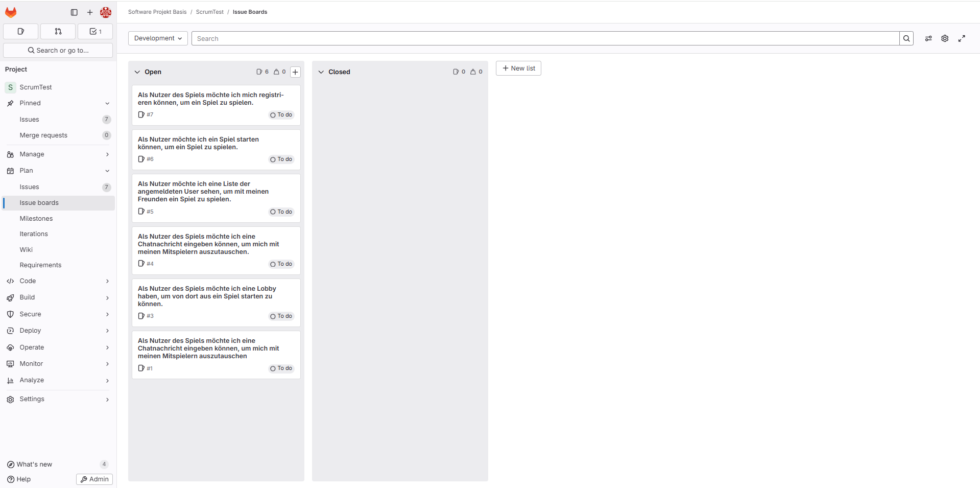Collapse the Closed list
980x488 pixels.
coord(321,72)
